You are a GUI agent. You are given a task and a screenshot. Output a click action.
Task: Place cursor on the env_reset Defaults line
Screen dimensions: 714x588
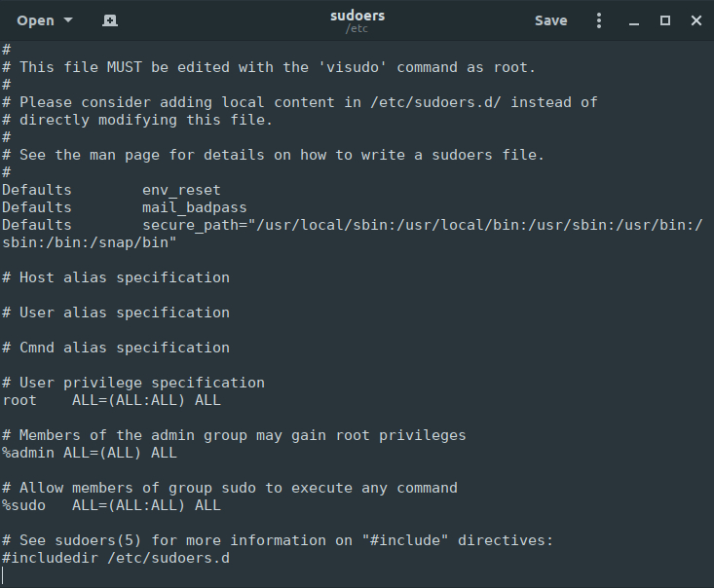[x=181, y=190]
